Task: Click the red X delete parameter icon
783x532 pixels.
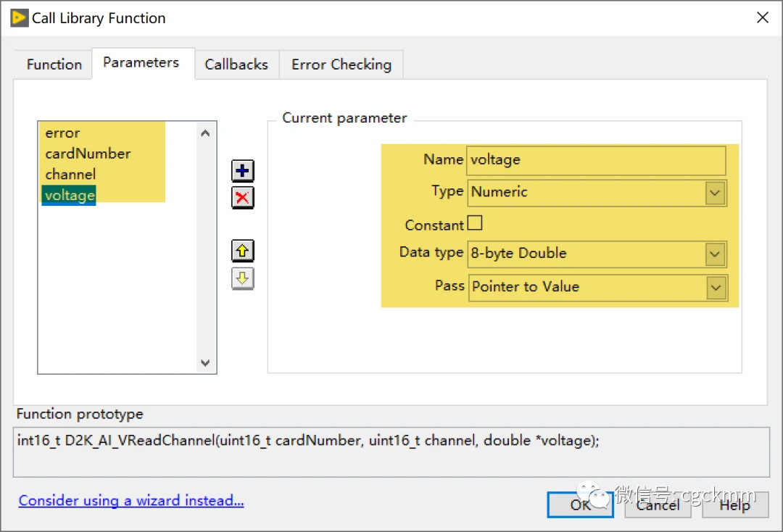Action: (x=242, y=197)
